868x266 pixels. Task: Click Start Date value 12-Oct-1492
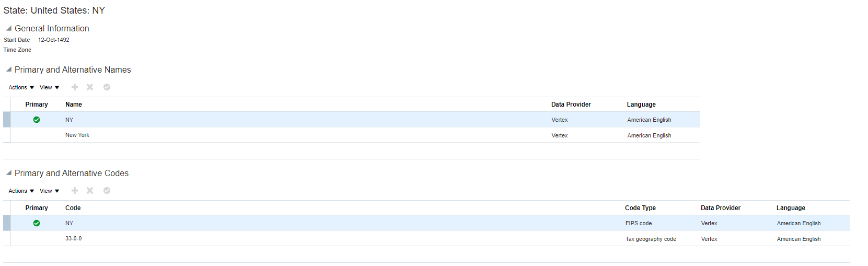[54, 40]
